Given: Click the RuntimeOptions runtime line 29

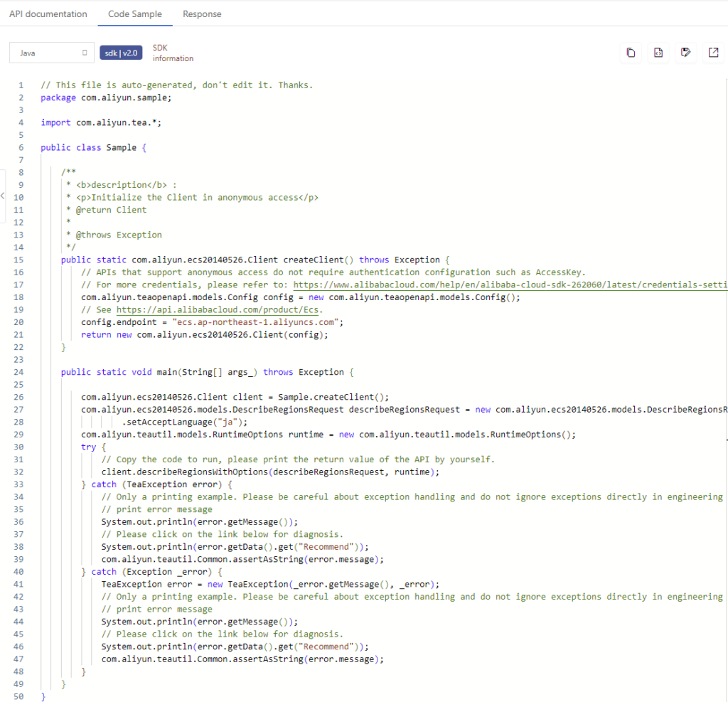Looking at the screenshot, I should [328, 435].
